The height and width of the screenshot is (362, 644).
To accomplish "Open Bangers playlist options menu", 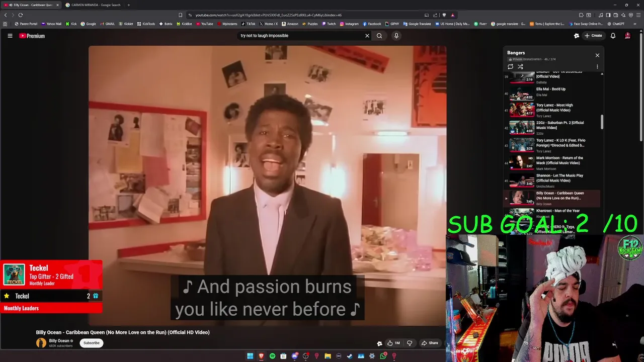I will pos(597,66).
